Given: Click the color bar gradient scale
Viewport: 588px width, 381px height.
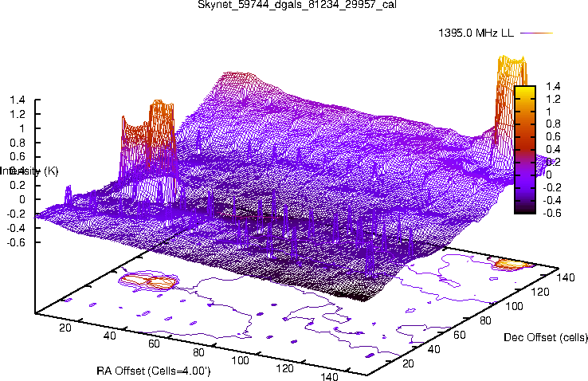Looking at the screenshot, I should tap(525, 150).
